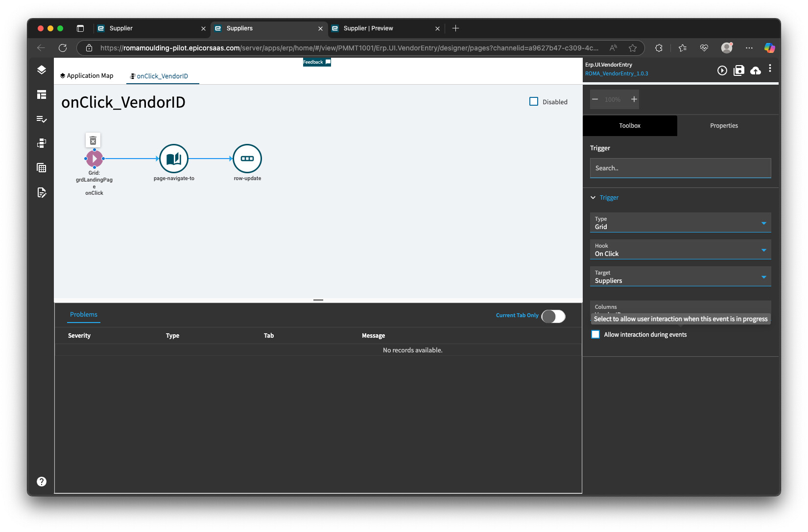Switch to Supplier | Preview browser tab
The image size is (808, 532).
(387, 28)
